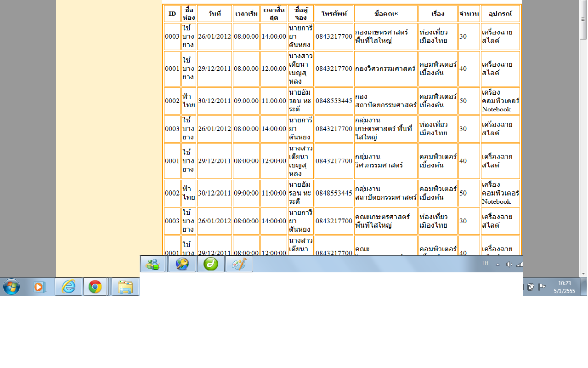
Task: Click the ชื่อห้อง column header
Action: 189,14
